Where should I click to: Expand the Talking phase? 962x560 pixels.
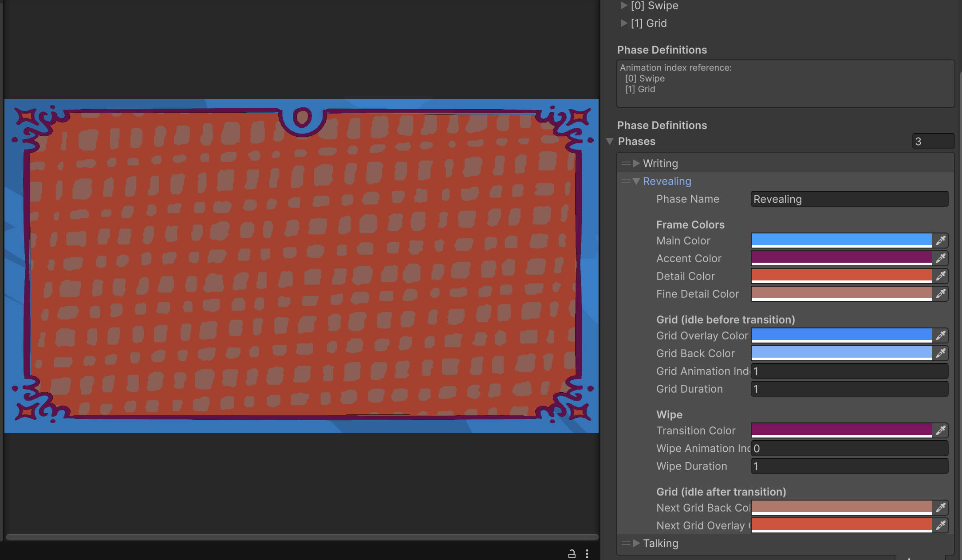636,543
